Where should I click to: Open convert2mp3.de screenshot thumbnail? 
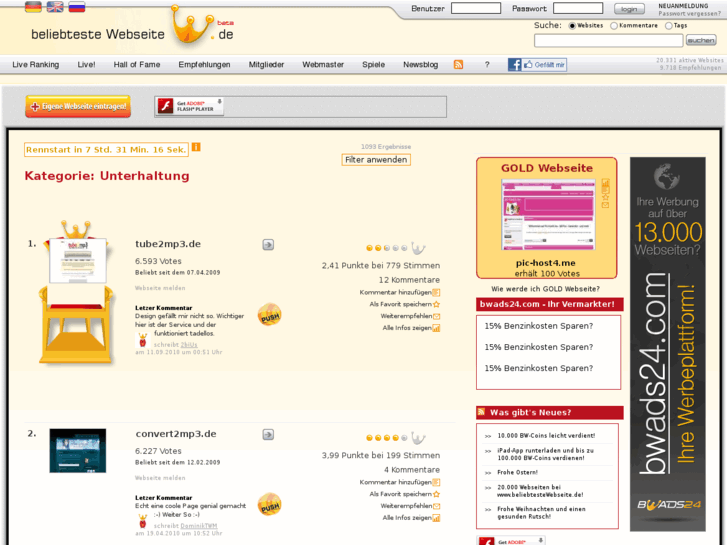78,450
